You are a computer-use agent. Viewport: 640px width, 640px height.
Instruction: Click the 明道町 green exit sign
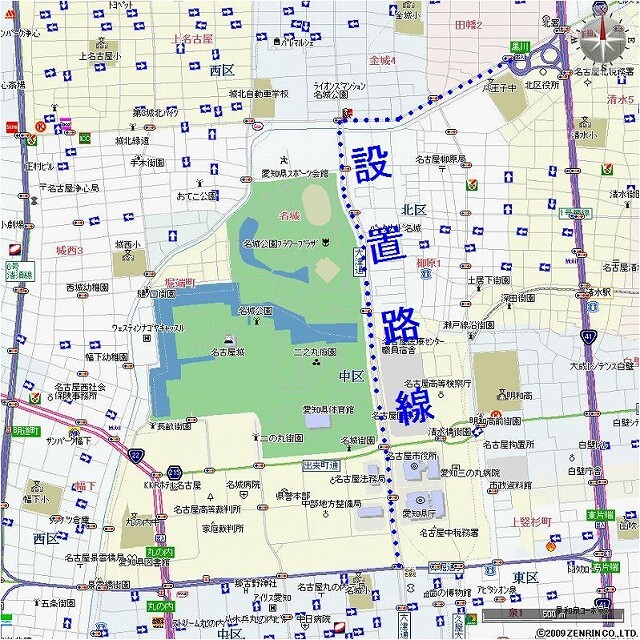pyautogui.click(x=25, y=431)
